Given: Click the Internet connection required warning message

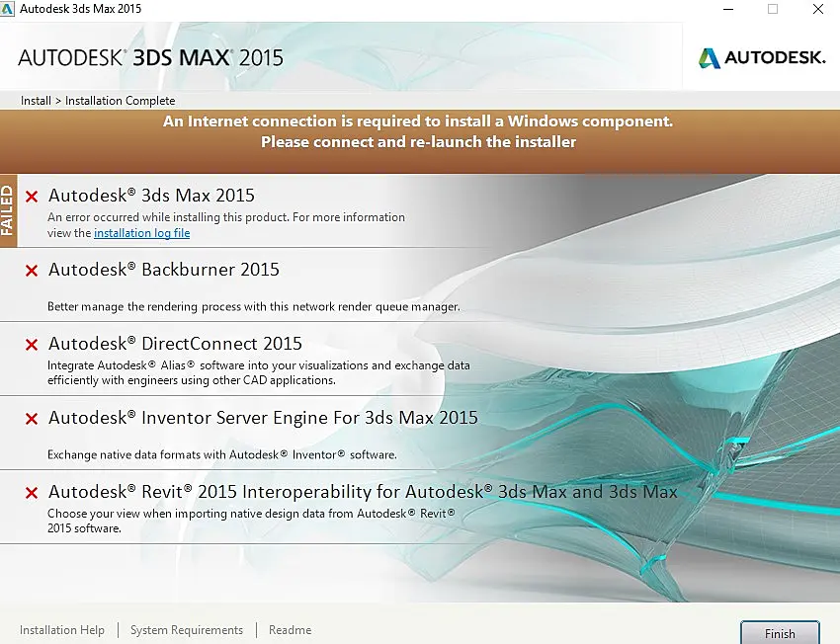Looking at the screenshot, I should pos(418,131).
